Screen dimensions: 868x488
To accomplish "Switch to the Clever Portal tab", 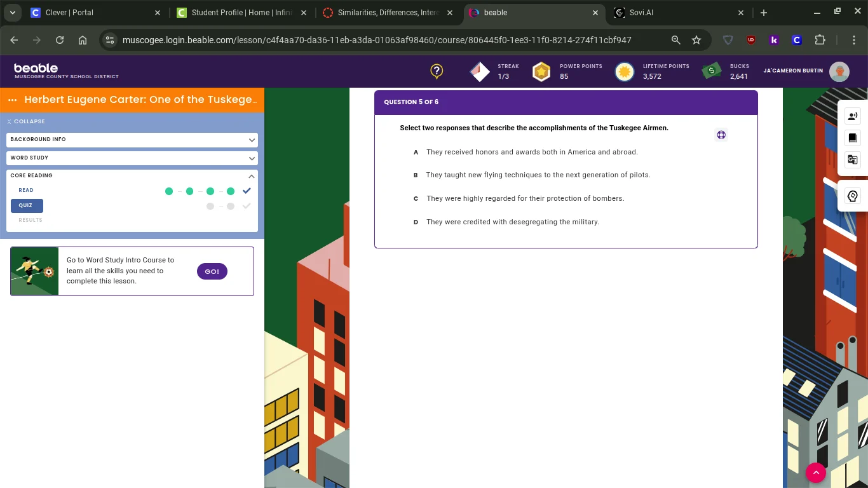I will 95,13.
